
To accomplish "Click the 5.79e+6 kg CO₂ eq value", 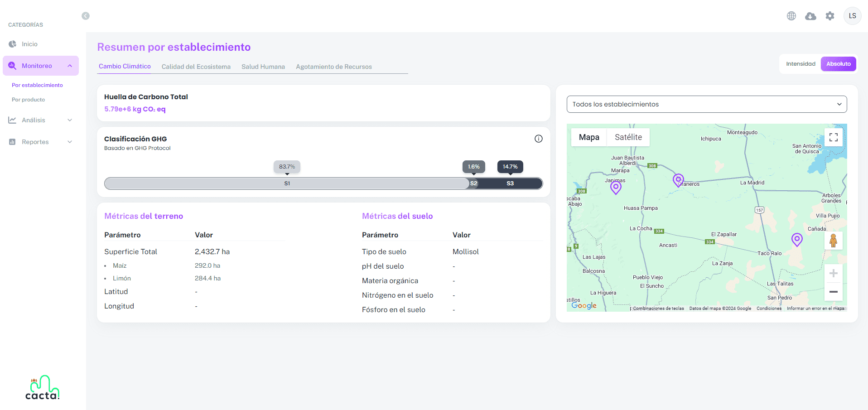I will point(135,109).
